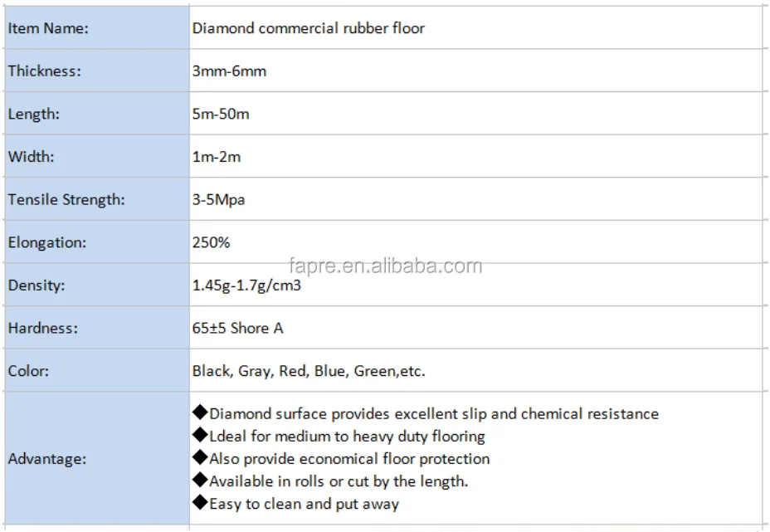
Task: Click the "3-5Mpa" value cell
Action: pyautogui.click(x=218, y=200)
